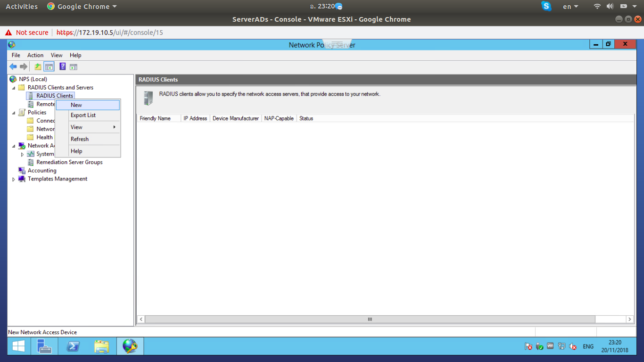Screen dimensions: 644x362
Task: Expand the Templates Management node arrow
Action: pos(14,179)
